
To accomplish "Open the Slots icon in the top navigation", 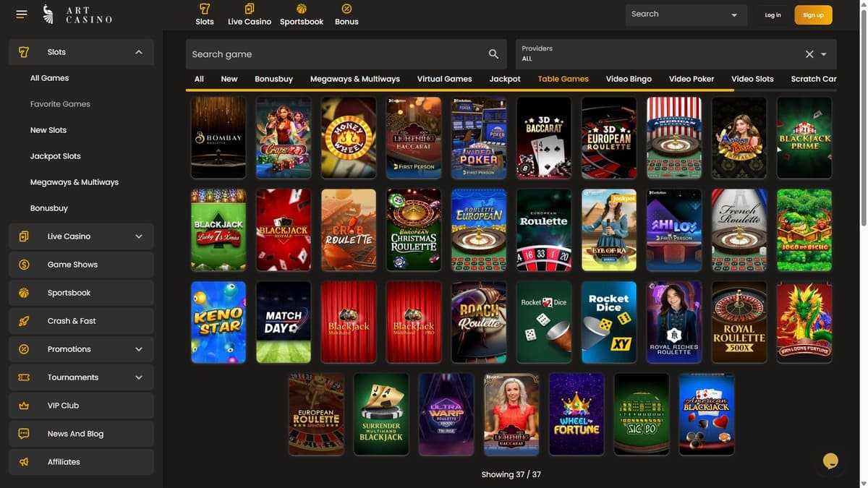I will tap(205, 9).
